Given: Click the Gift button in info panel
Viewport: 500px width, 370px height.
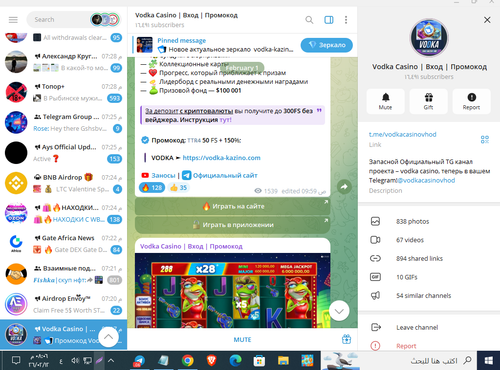Looking at the screenshot, I should coord(428,101).
